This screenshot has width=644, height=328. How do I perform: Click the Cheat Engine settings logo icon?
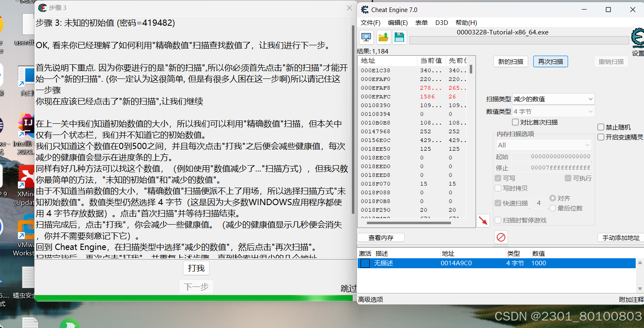(x=637, y=37)
